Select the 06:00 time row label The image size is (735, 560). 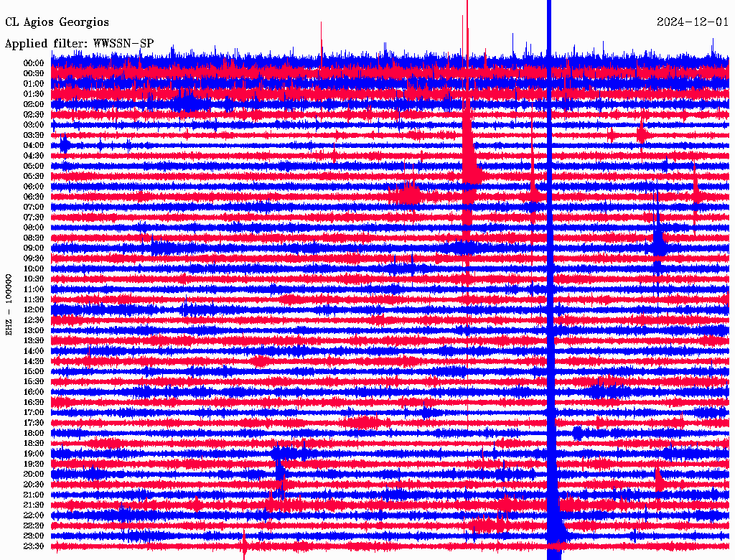coord(34,186)
